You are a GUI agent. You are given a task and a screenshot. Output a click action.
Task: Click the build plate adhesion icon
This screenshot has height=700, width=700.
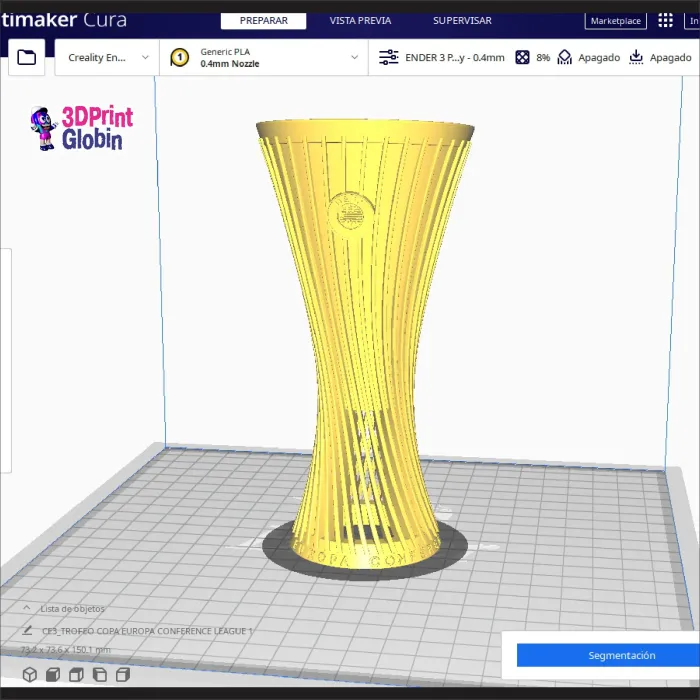[636, 57]
